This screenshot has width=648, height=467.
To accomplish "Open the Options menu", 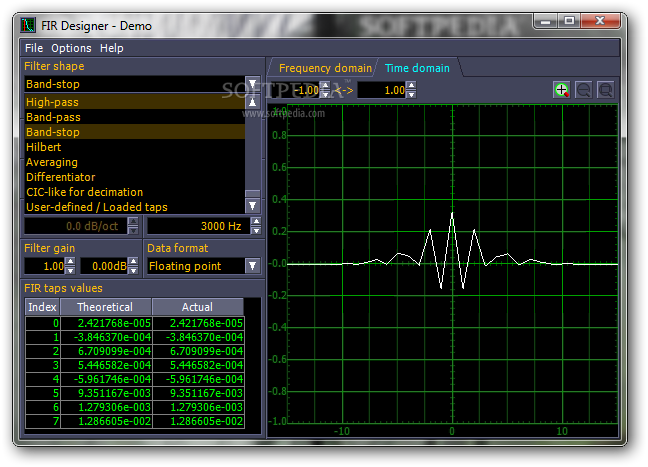I will (x=71, y=48).
